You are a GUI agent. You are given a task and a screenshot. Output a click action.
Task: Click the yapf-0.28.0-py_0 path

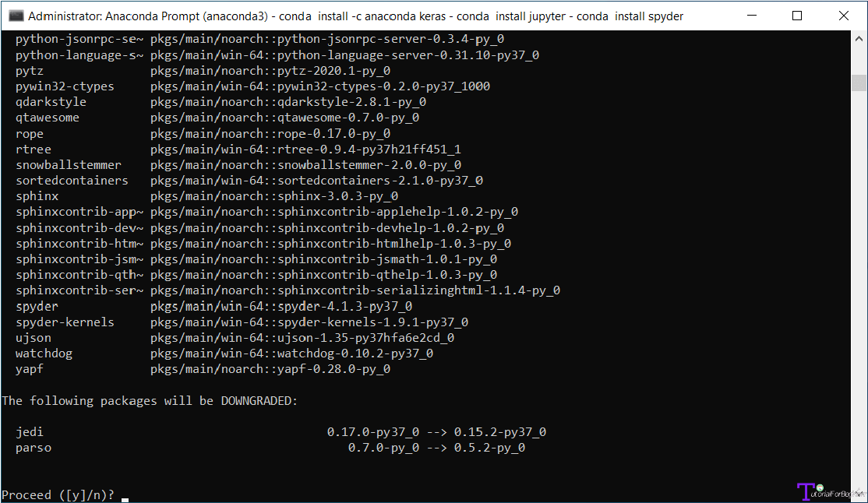pyautogui.click(x=270, y=369)
